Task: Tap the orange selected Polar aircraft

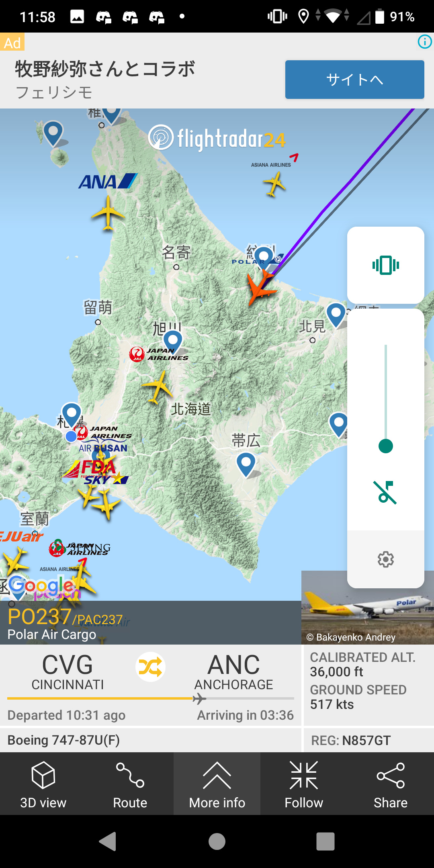Action: (260, 287)
